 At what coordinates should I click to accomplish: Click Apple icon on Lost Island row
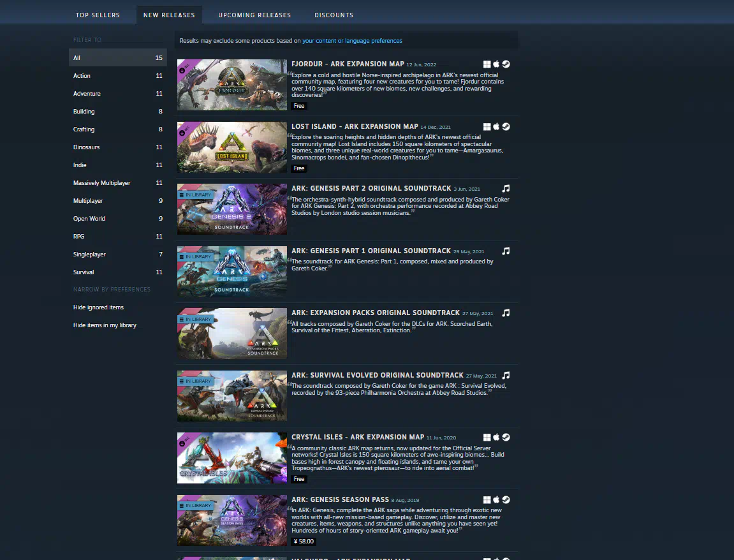496,126
